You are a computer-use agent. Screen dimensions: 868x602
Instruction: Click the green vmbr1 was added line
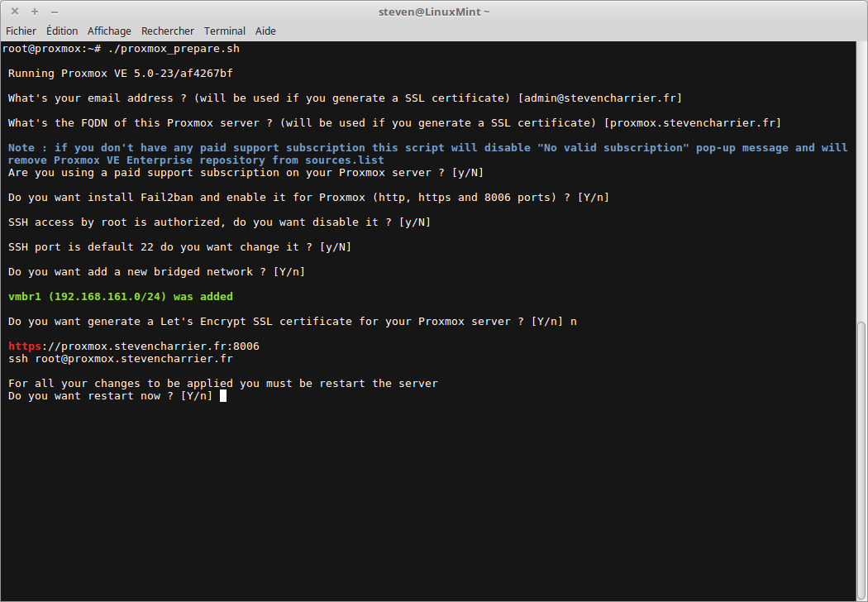[x=121, y=297]
